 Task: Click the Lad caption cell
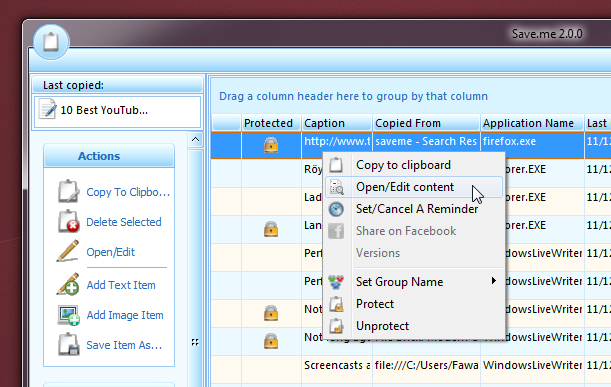[x=313, y=198]
